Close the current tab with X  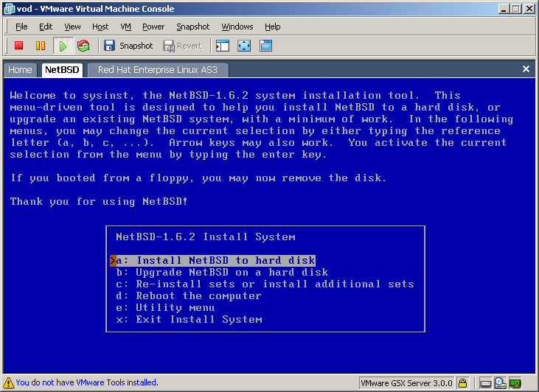(x=526, y=69)
